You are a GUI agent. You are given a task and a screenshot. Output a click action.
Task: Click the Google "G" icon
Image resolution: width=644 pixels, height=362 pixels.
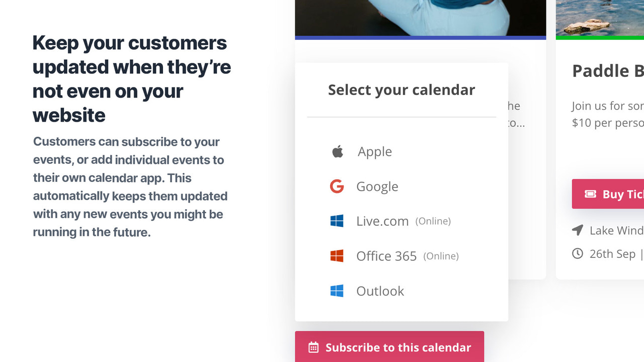coord(337,186)
